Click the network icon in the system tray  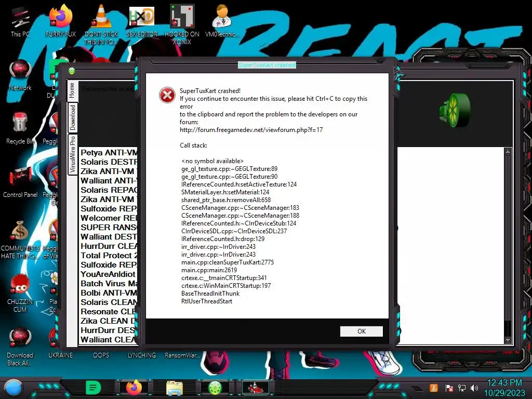coord(462,388)
